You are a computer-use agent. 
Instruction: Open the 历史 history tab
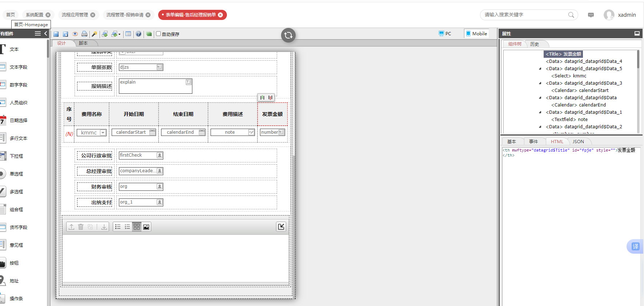coord(535,44)
